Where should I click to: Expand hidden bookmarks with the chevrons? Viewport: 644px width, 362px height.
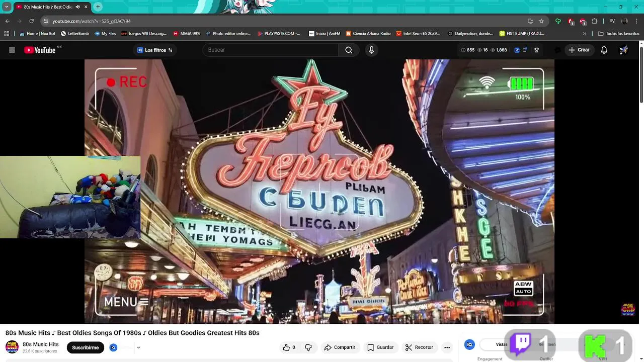click(584, 34)
